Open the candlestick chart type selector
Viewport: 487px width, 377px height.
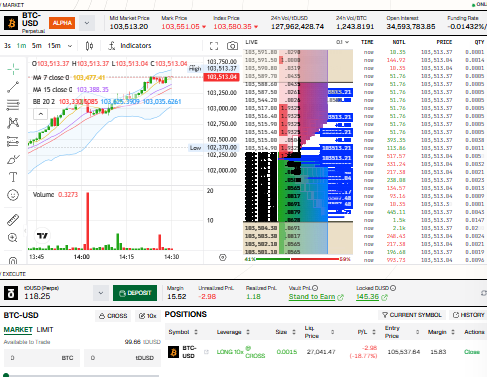[89, 46]
